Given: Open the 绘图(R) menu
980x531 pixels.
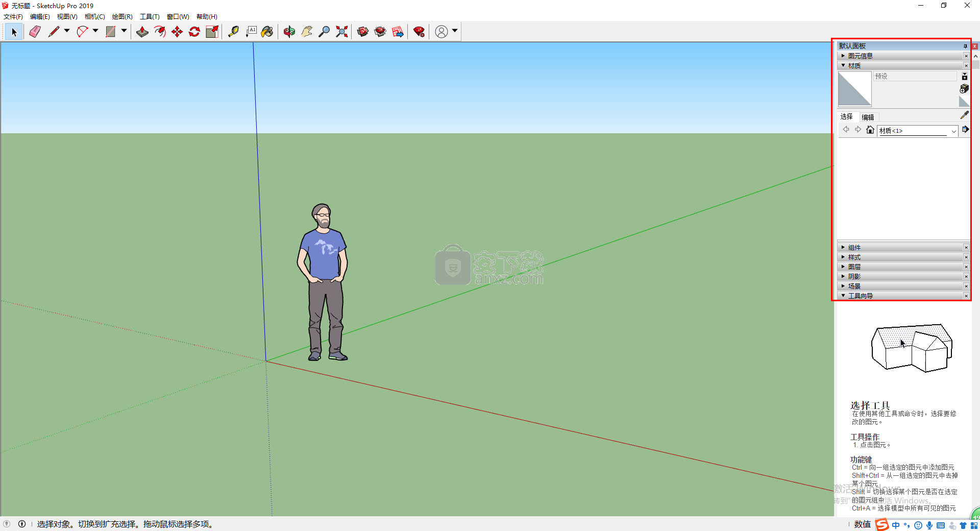Looking at the screenshot, I should pyautogui.click(x=122, y=17).
